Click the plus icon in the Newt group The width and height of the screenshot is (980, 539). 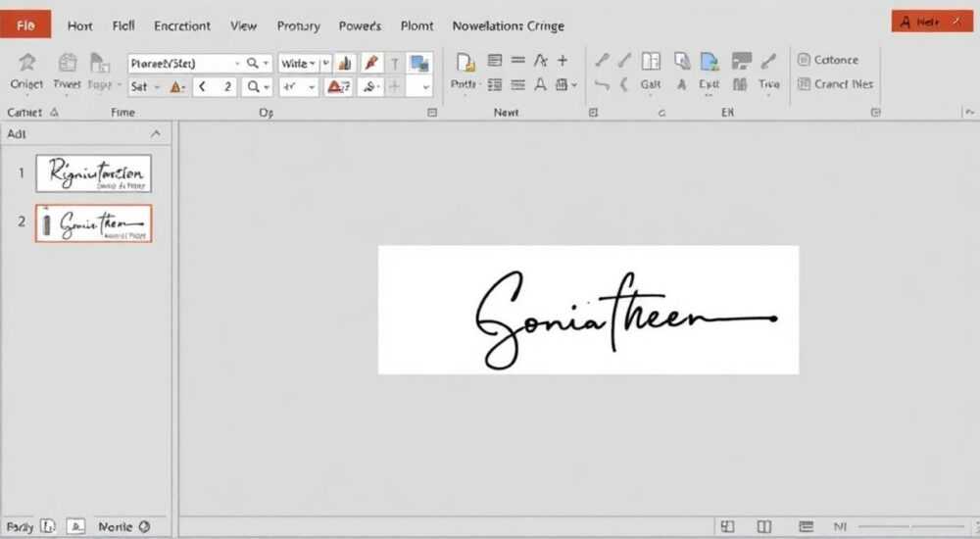pyautogui.click(x=563, y=60)
